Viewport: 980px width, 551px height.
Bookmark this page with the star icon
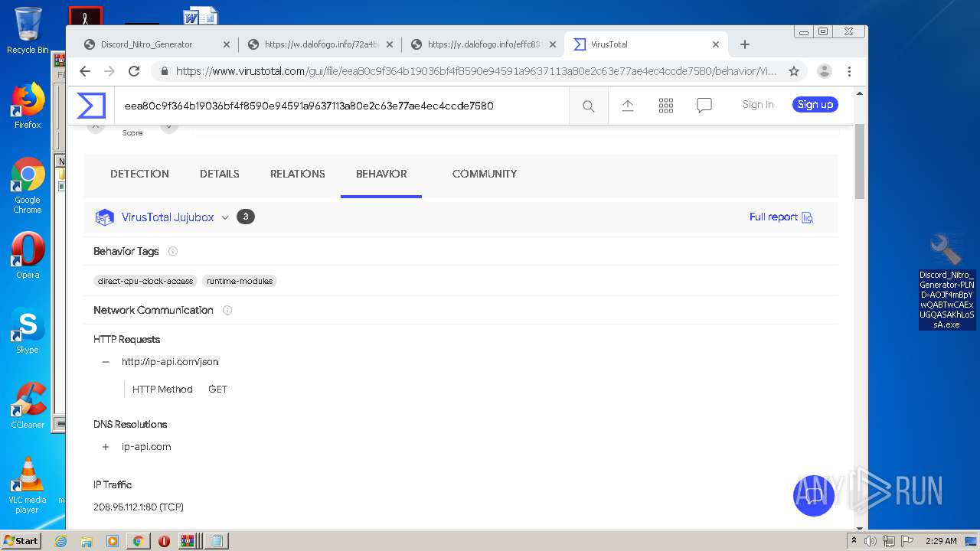tap(794, 71)
